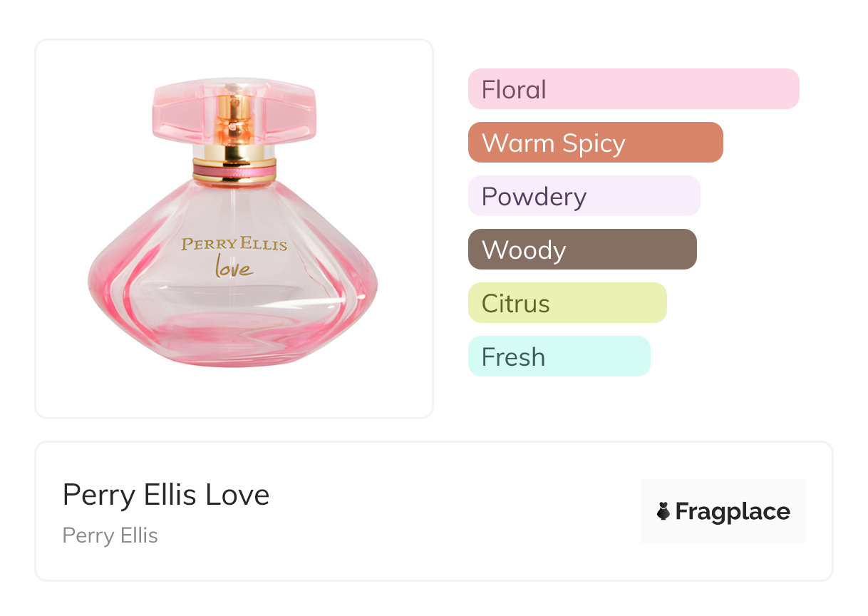Open the Perry Ellis brand link
The width and height of the screenshot is (868, 616).
[x=110, y=535]
